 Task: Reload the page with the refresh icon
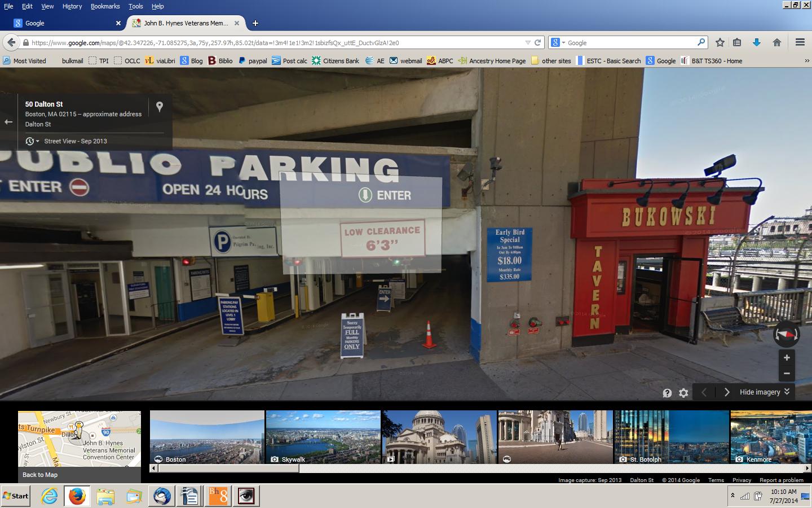point(538,42)
